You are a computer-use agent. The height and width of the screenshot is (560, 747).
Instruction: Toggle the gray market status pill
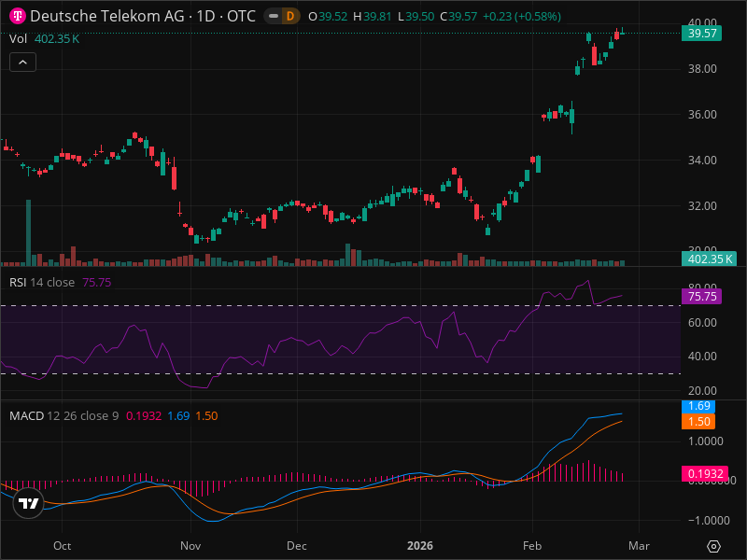(x=274, y=16)
